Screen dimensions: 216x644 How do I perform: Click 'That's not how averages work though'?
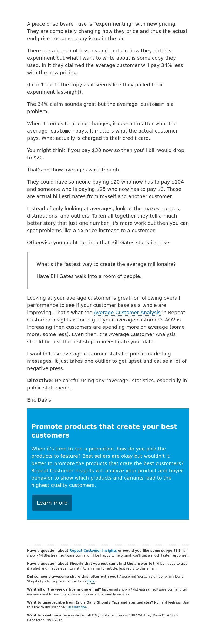pyautogui.click(x=74, y=170)
